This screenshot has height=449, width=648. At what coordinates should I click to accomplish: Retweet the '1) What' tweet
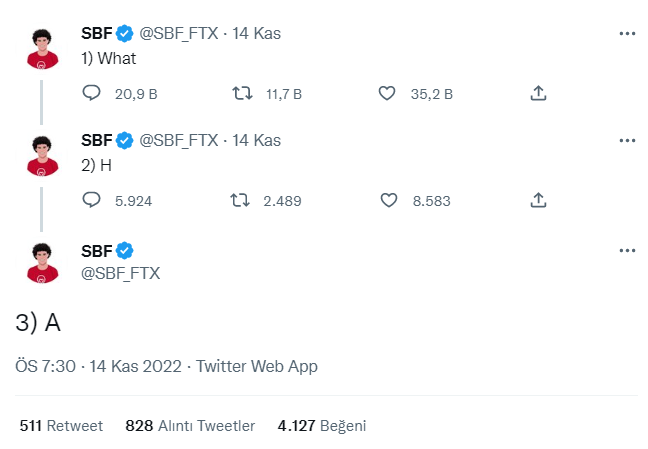tap(241, 93)
